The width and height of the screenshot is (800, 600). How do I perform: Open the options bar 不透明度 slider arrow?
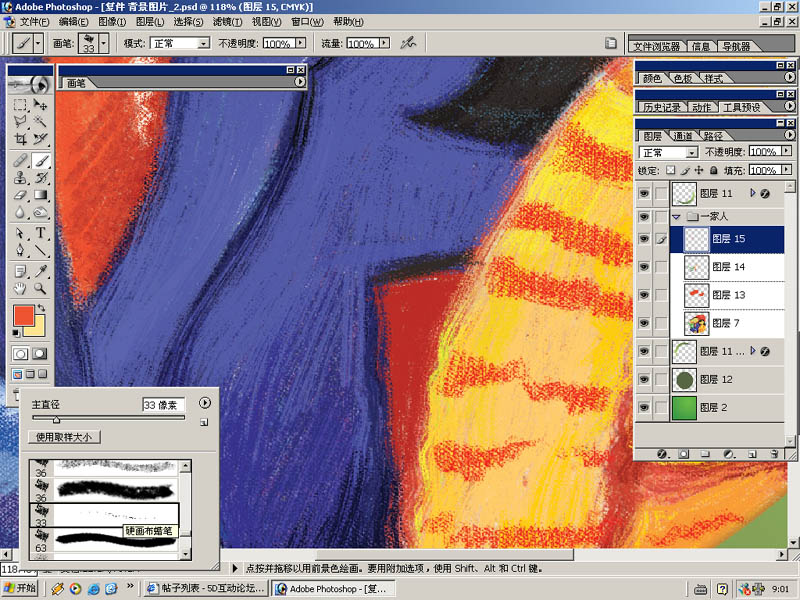[300, 43]
